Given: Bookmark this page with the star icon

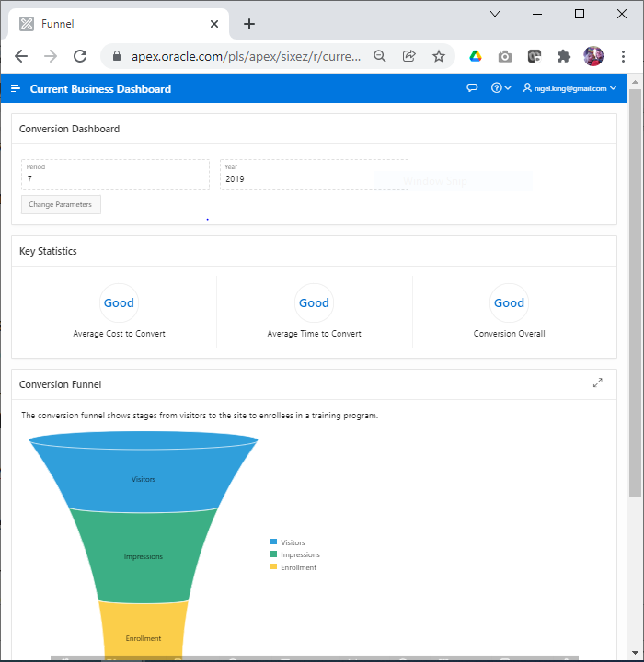Looking at the screenshot, I should (439, 56).
